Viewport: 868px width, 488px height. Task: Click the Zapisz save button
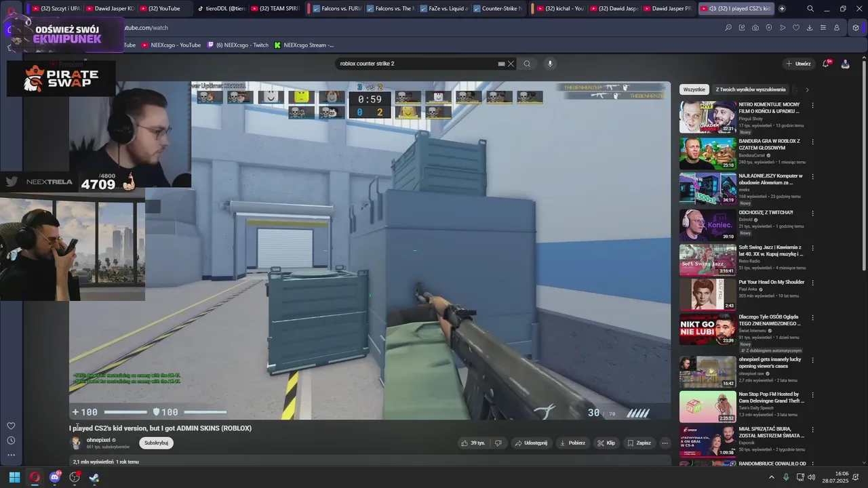click(x=639, y=443)
